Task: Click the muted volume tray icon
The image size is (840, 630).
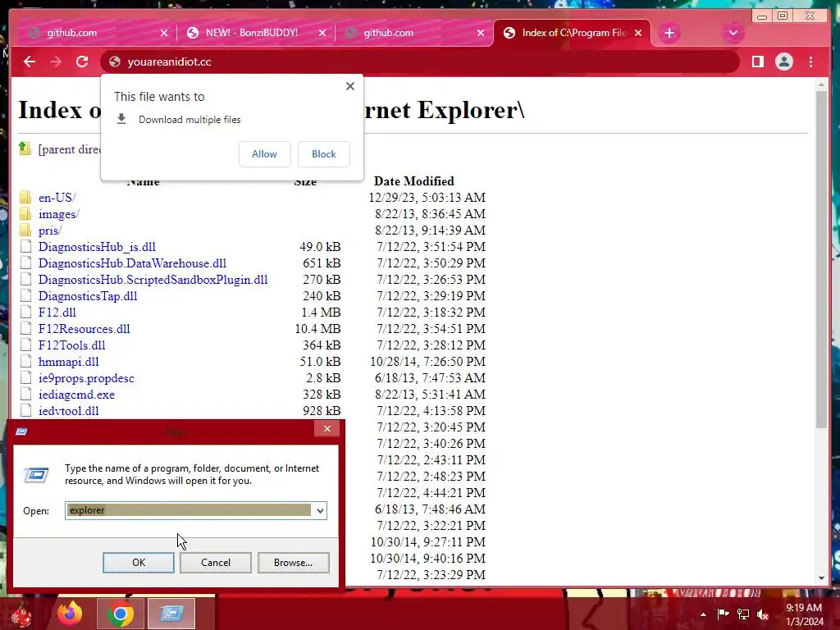Action: [762, 614]
